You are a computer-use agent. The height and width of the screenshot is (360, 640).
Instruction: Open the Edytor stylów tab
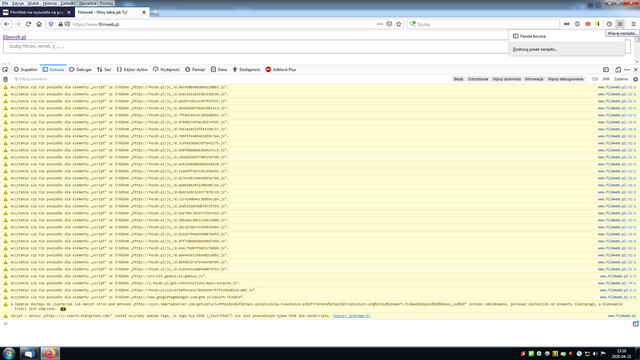132,70
